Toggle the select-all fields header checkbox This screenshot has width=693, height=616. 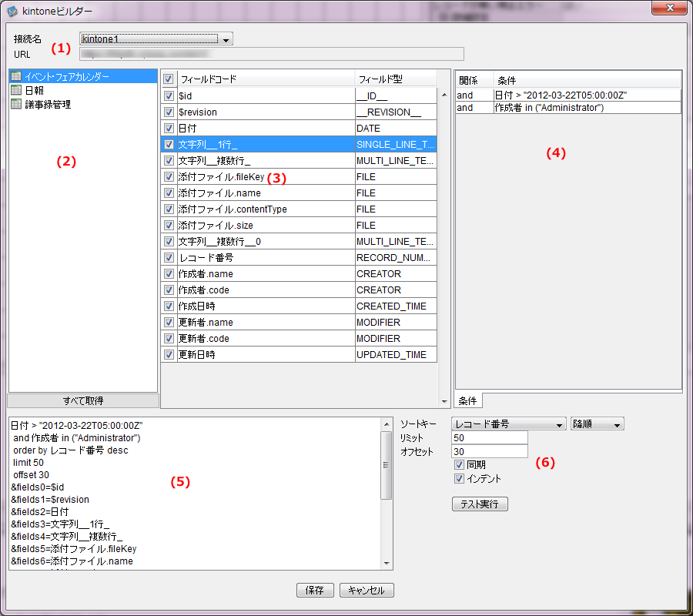(x=169, y=79)
